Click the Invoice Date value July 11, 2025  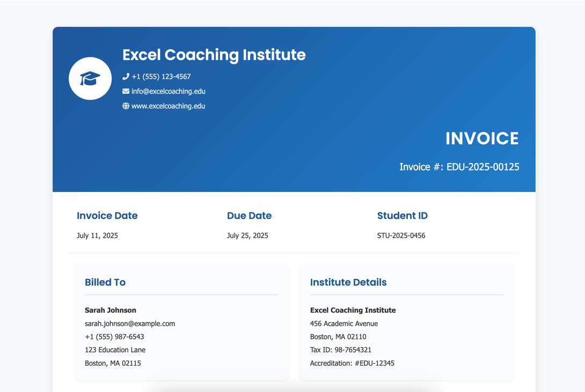click(x=97, y=235)
